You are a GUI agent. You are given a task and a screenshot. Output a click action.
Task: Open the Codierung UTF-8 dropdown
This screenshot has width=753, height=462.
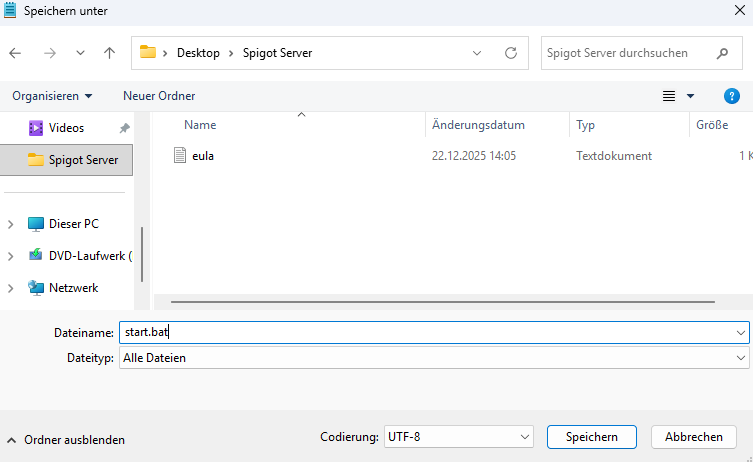525,437
